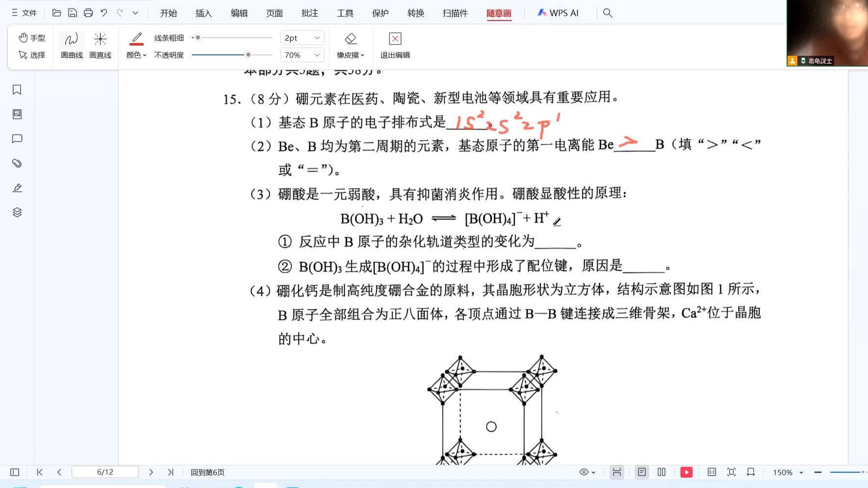868x488 pixels.
Task: Click the open folder icon
Action: click(57, 13)
